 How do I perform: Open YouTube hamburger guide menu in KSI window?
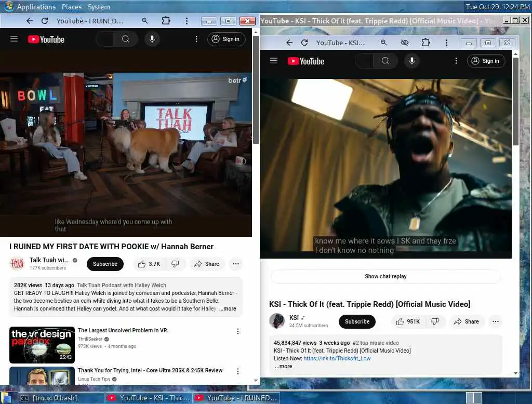pyautogui.click(x=274, y=61)
